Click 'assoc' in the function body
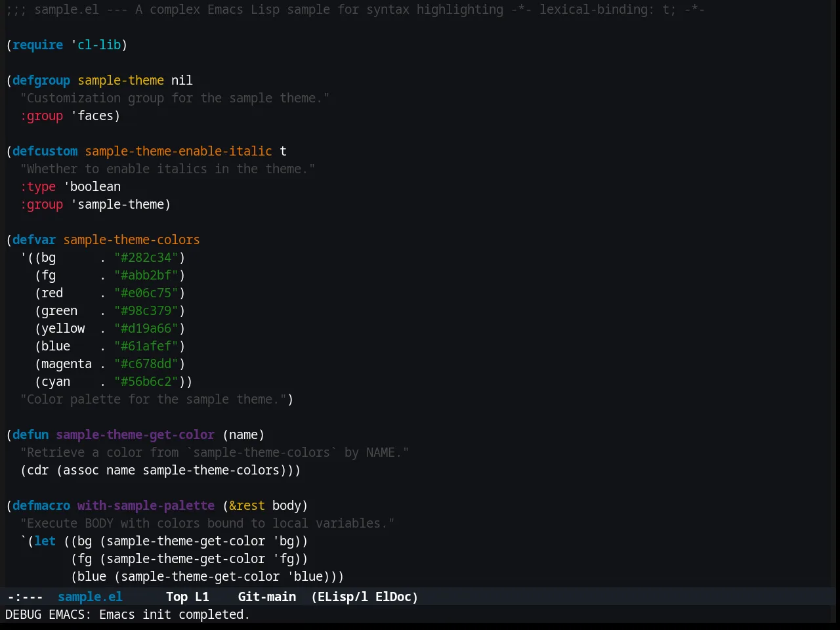This screenshot has width=840, height=630. coord(81,470)
